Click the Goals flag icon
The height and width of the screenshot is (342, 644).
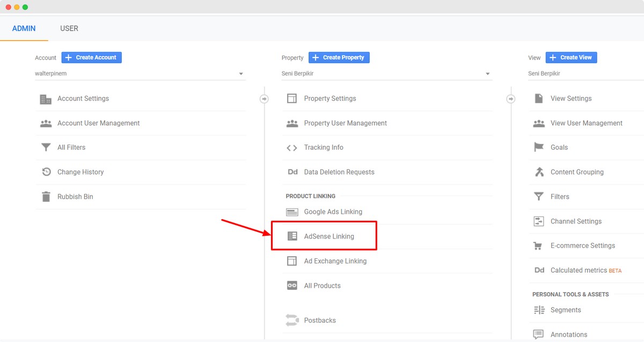click(x=539, y=148)
